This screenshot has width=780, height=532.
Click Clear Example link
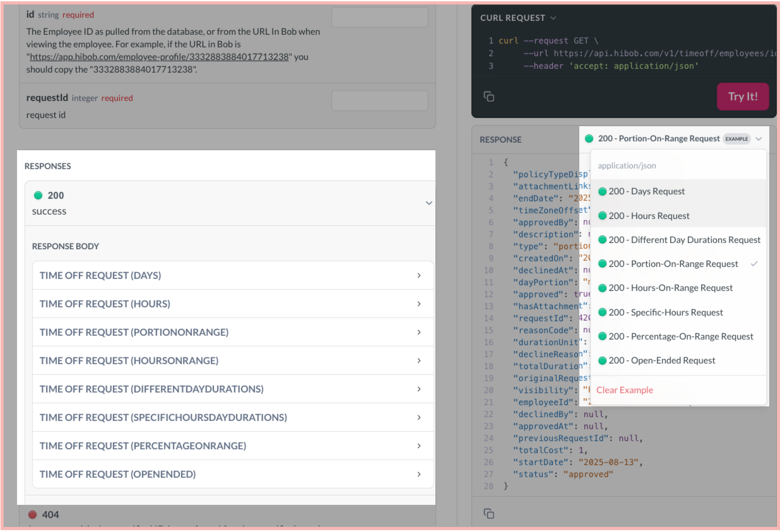tap(625, 390)
